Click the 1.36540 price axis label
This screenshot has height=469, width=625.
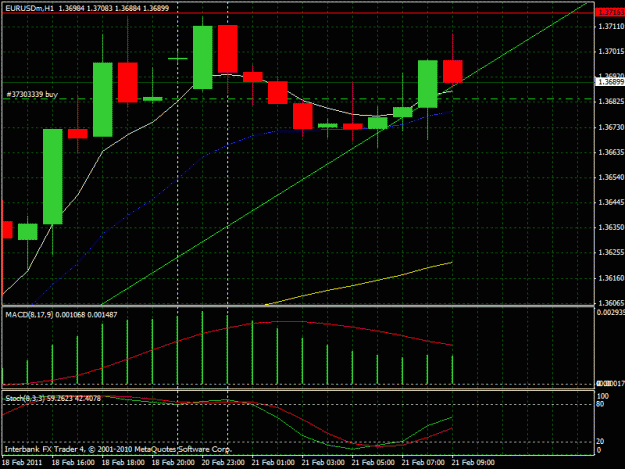611,177
